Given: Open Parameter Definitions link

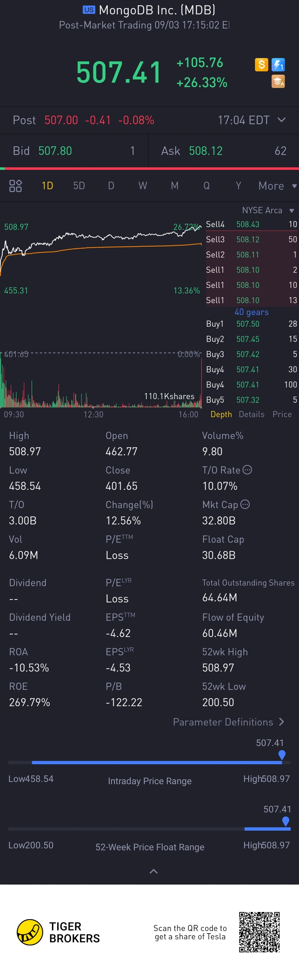Looking at the screenshot, I should 228,722.
